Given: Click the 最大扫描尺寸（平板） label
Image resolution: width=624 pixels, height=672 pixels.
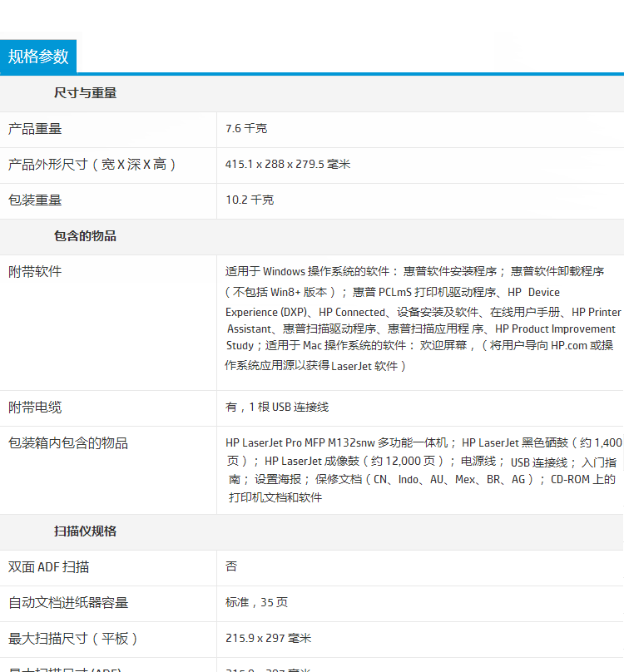Looking at the screenshot, I should [x=73, y=639].
